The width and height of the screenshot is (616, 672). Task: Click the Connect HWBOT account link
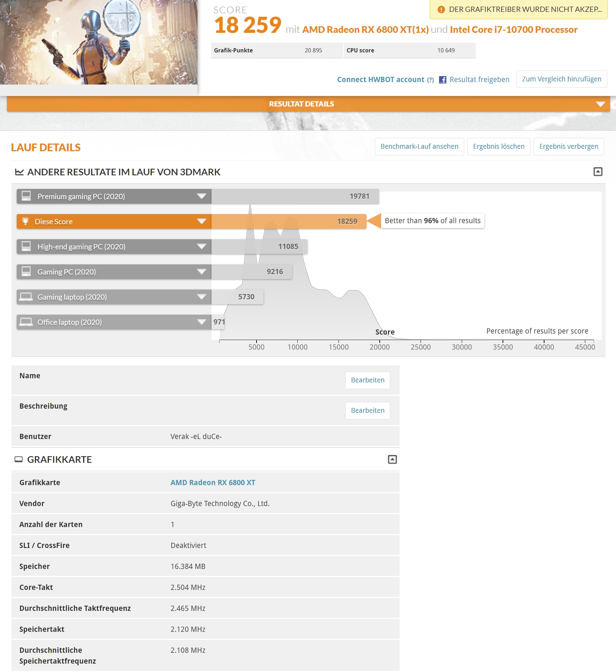pos(380,79)
